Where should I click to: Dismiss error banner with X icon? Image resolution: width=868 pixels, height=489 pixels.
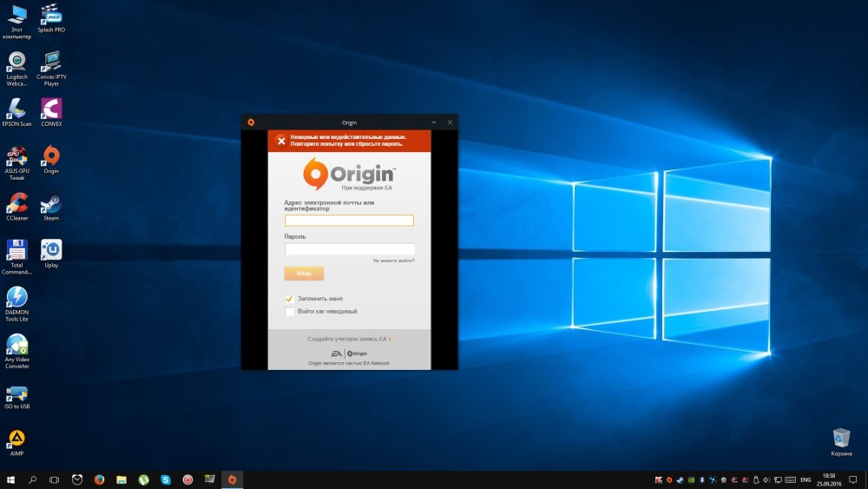281,141
